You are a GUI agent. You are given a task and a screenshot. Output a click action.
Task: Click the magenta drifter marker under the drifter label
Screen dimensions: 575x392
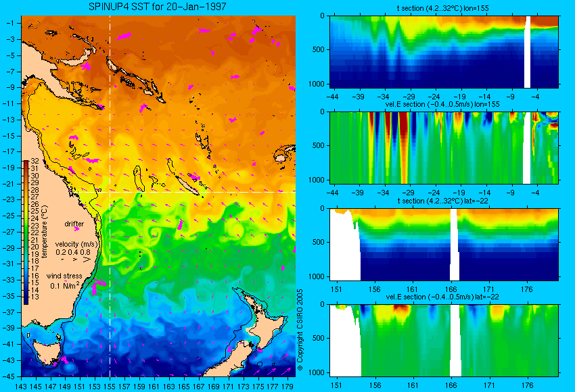76,228
